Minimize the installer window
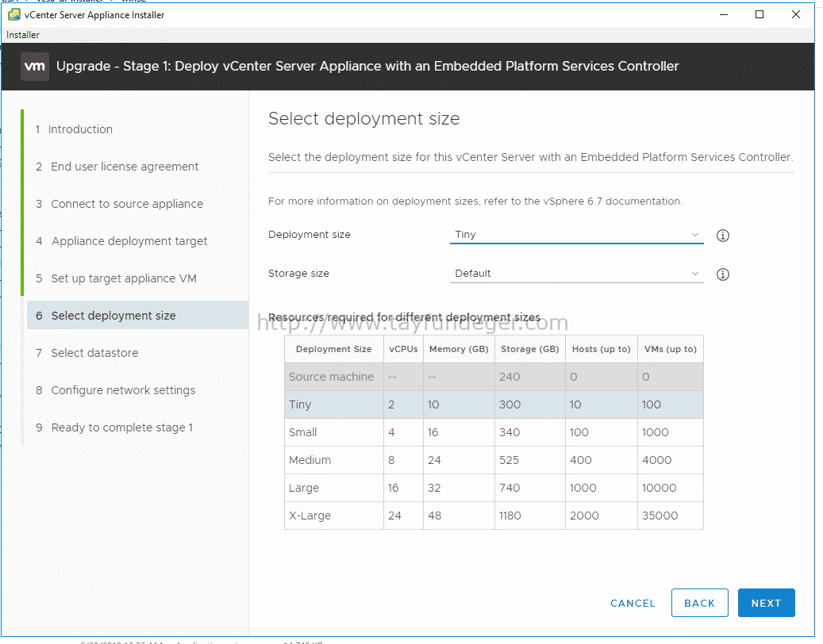Viewport: 823px width, 644px height. click(x=724, y=15)
